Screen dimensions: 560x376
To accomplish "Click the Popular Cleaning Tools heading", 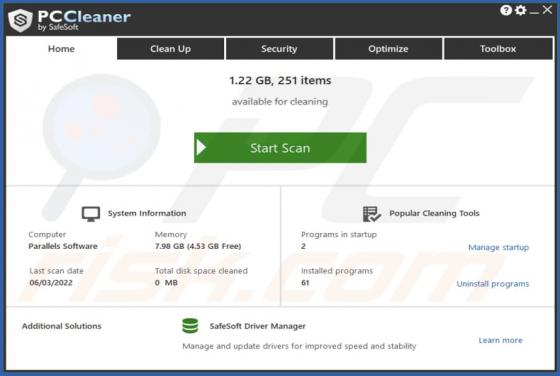I will 434,213.
